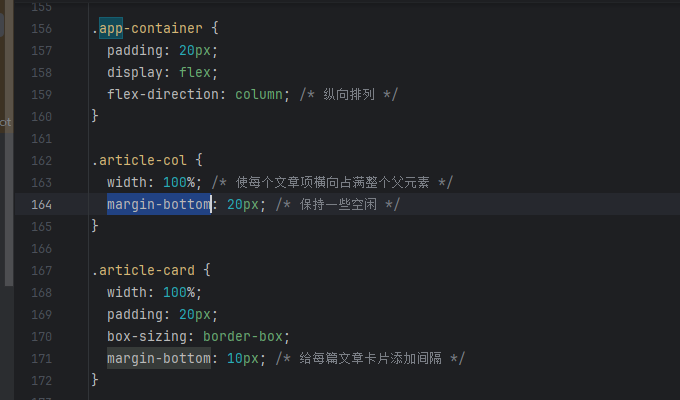680x400 pixels.
Task: Click the 给每篇文章卡片添加间隔 comment
Action: click(370, 358)
